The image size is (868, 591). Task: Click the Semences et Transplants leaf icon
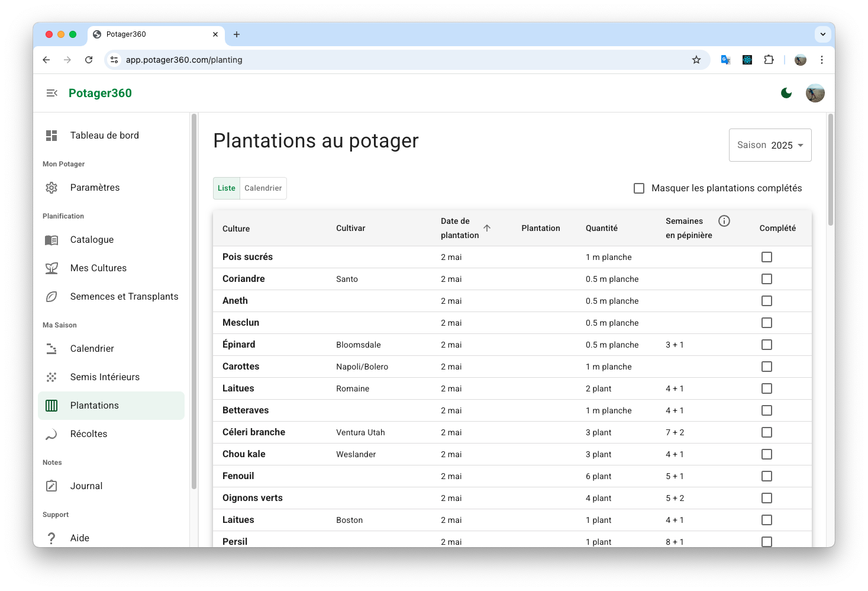point(51,296)
